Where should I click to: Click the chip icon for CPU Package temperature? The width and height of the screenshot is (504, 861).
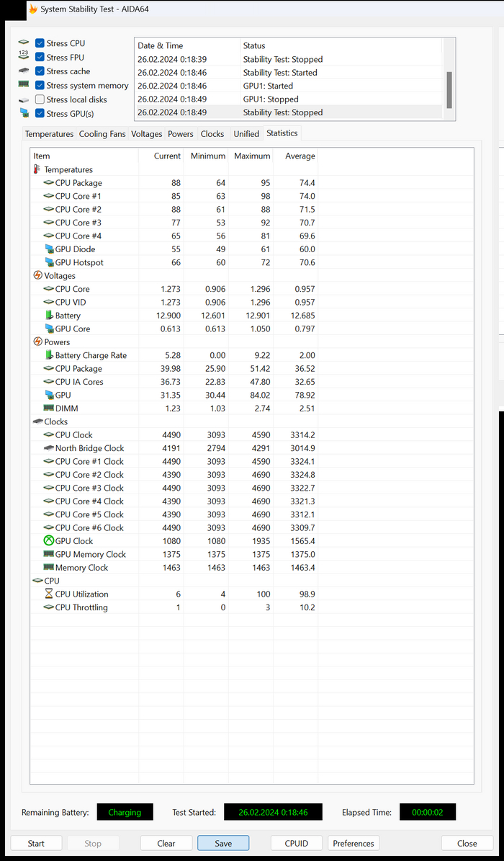point(49,183)
